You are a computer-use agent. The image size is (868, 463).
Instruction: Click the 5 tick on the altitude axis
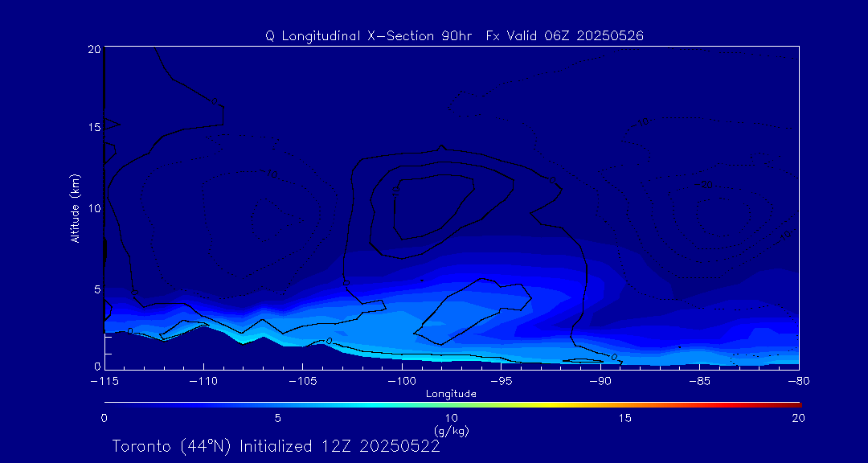coord(96,289)
